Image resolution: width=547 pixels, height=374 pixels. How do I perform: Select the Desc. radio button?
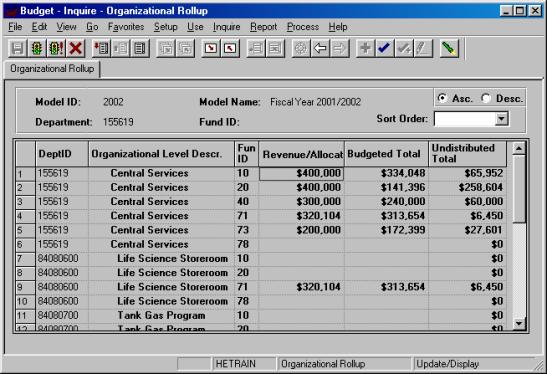coord(486,98)
